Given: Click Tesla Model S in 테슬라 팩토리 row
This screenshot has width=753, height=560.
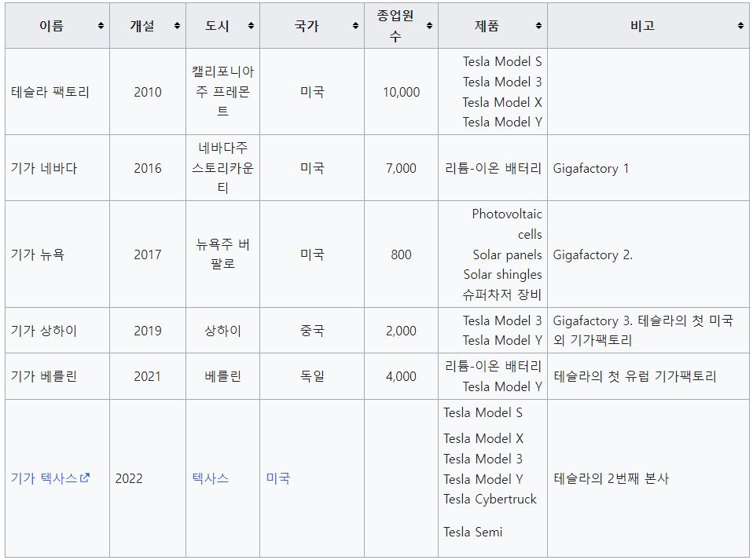Looking at the screenshot, I should [502, 61].
